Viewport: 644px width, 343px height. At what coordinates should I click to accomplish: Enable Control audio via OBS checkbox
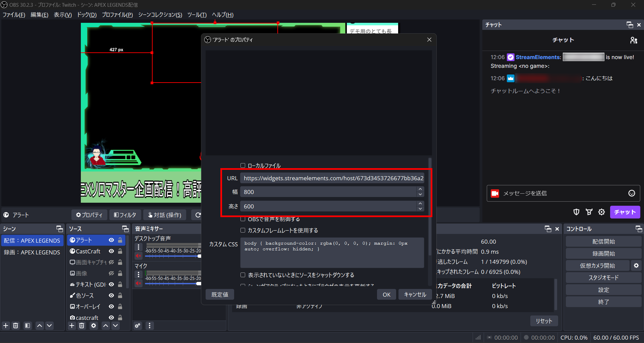(243, 219)
